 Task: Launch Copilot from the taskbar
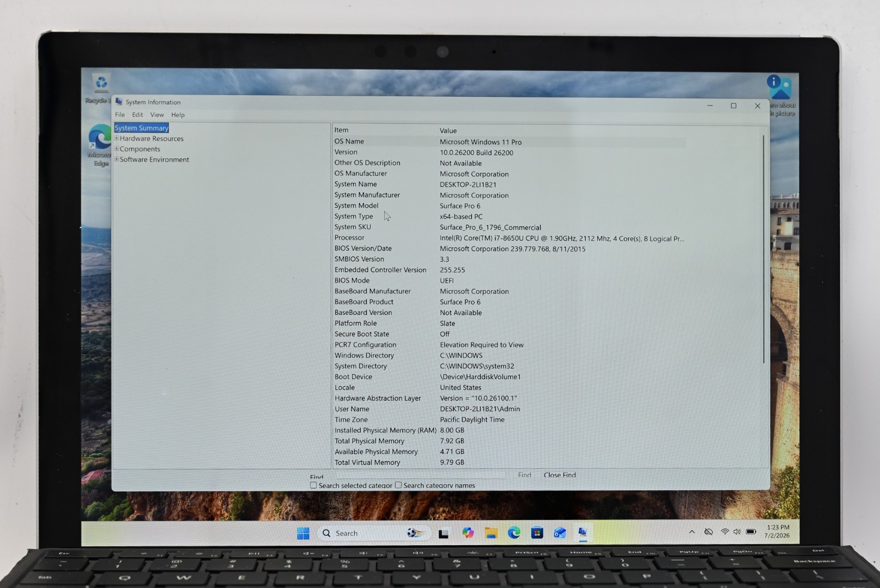[x=468, y=532]
